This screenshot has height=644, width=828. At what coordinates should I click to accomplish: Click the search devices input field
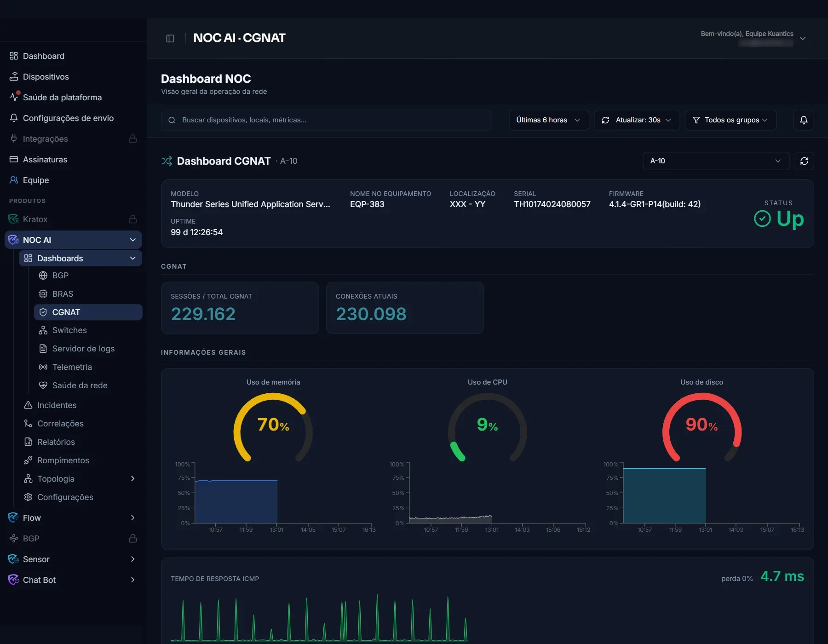coord(327,120)
